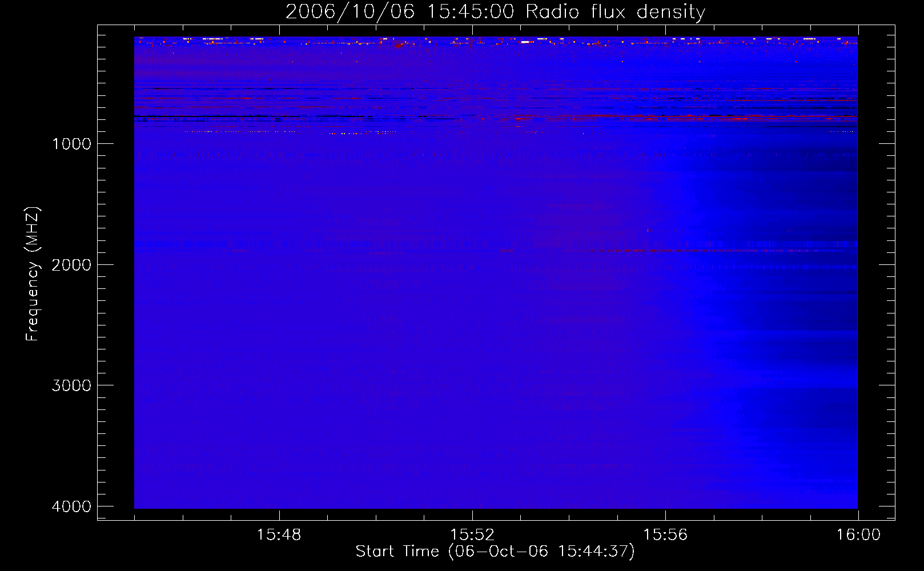Click the 15:48 time tick label

(279, 535)
